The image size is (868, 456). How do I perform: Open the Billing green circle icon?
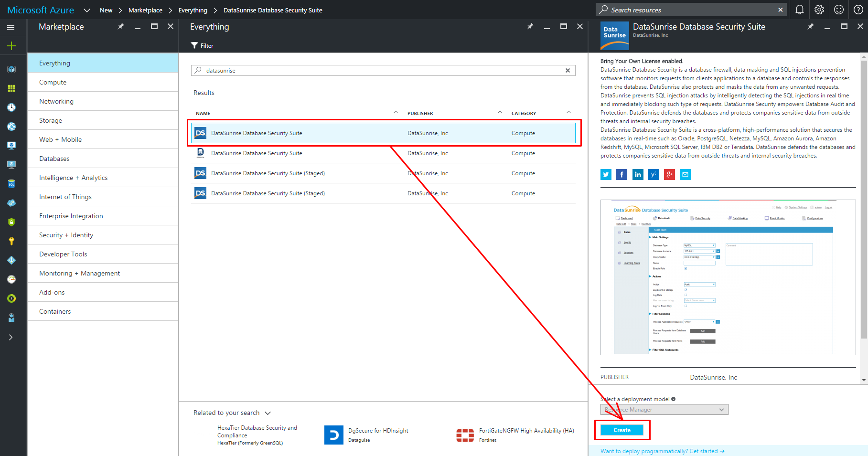pos(11,298)
